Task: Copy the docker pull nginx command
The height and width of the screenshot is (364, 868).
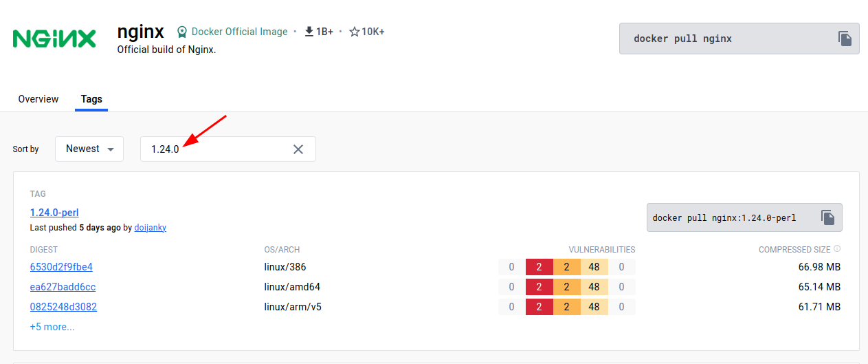Action: (x=845, y=39)
